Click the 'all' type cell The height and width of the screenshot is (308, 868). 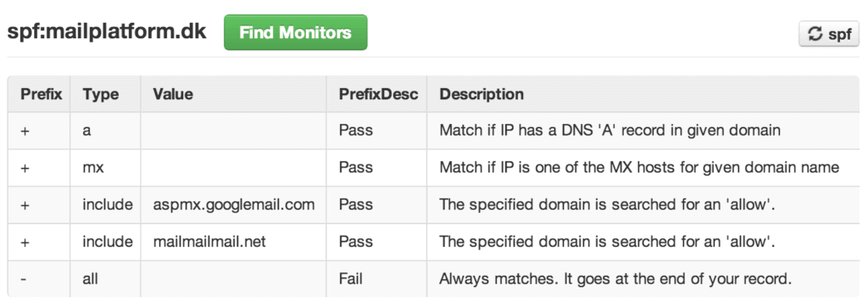[105, 278]
